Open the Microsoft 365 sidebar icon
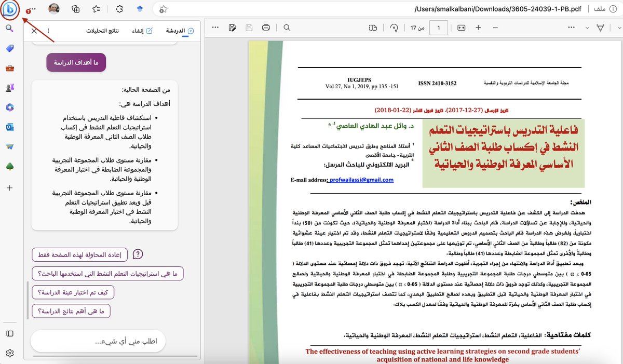The width and height of the screenshot is (623, 364). coord(9,107)
